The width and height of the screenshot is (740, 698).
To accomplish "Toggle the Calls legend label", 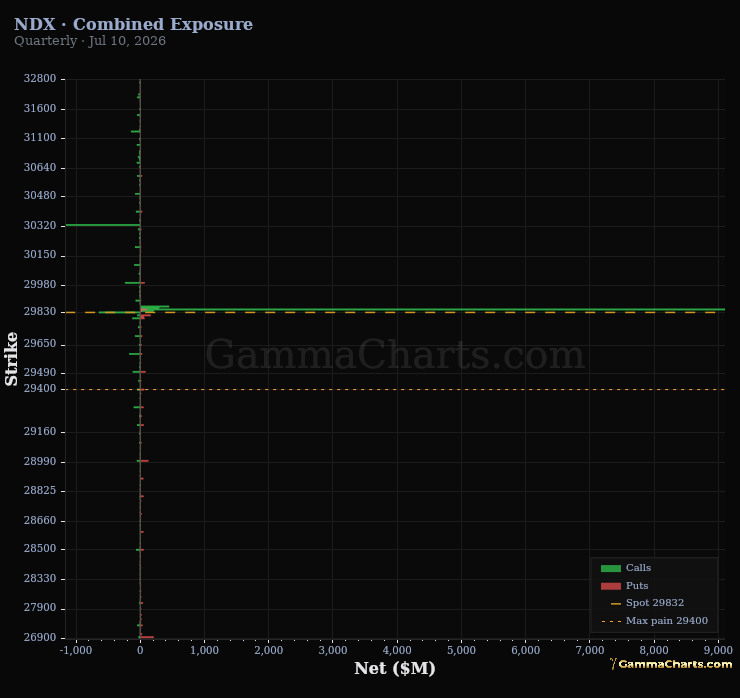I will pos(638,568).
